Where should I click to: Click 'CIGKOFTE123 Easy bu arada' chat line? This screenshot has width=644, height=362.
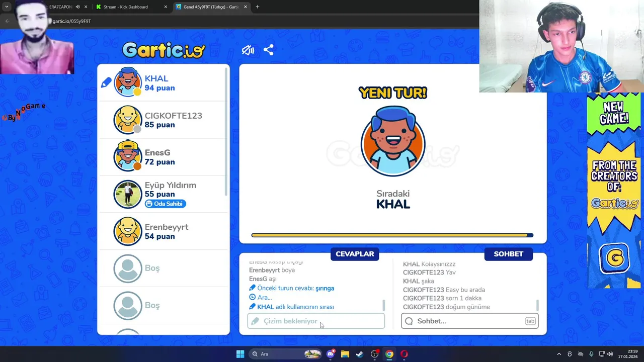pos(444,290)
